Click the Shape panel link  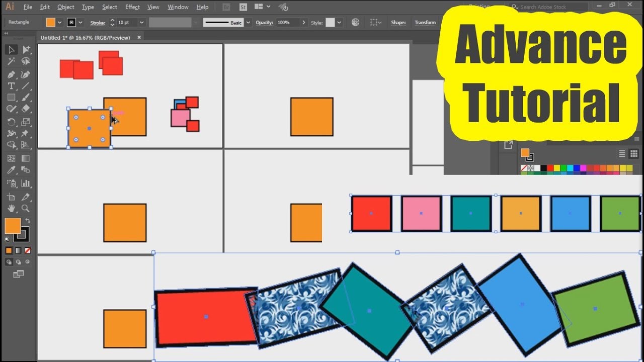tap(398, 23)
